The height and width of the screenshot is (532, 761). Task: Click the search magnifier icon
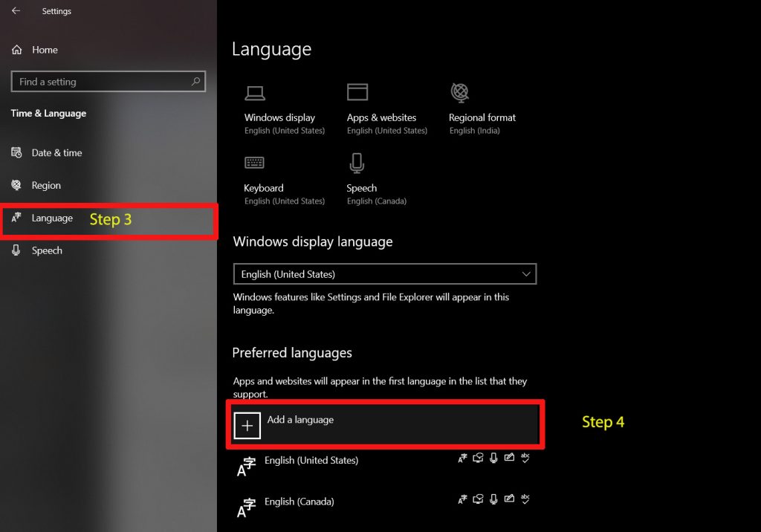coord(195,82)
